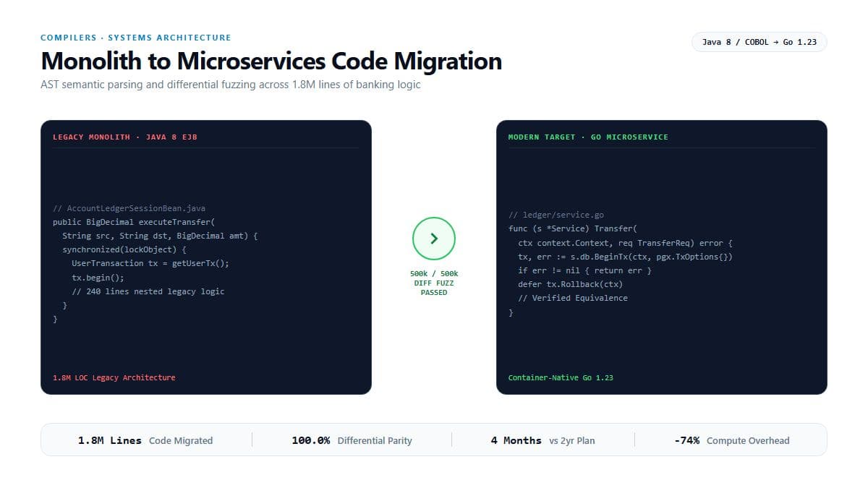Click the public BigDecimal executeTransfer( line
Viewport: 868px width, 488px height.
tap(135, 222)
